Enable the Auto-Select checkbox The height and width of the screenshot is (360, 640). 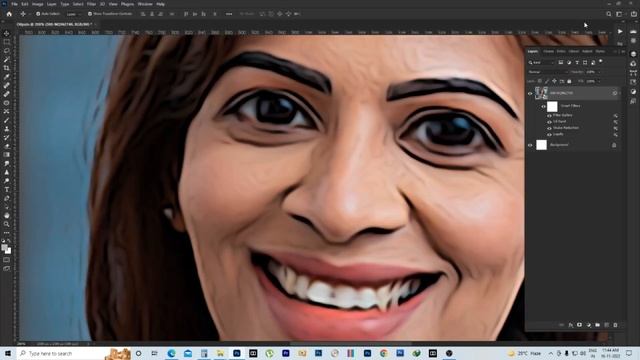38,14
